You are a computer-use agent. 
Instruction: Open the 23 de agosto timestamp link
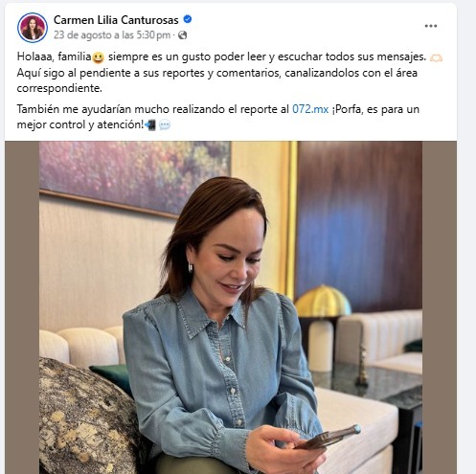pos(112,34)
